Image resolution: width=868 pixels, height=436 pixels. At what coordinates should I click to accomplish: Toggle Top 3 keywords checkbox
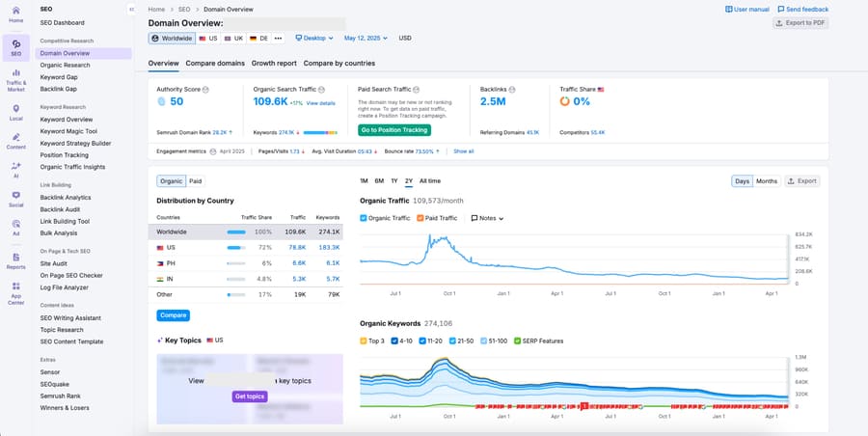364,341
